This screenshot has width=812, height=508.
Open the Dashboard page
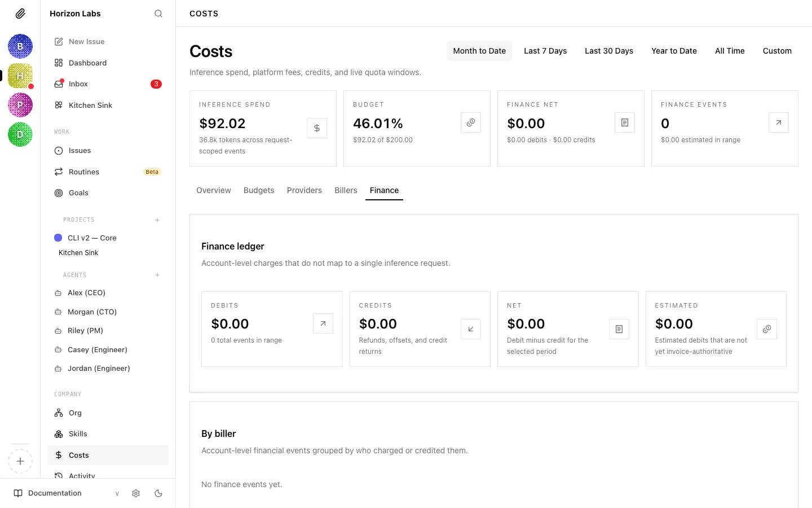pyautogui.click(x=108, y=63)
